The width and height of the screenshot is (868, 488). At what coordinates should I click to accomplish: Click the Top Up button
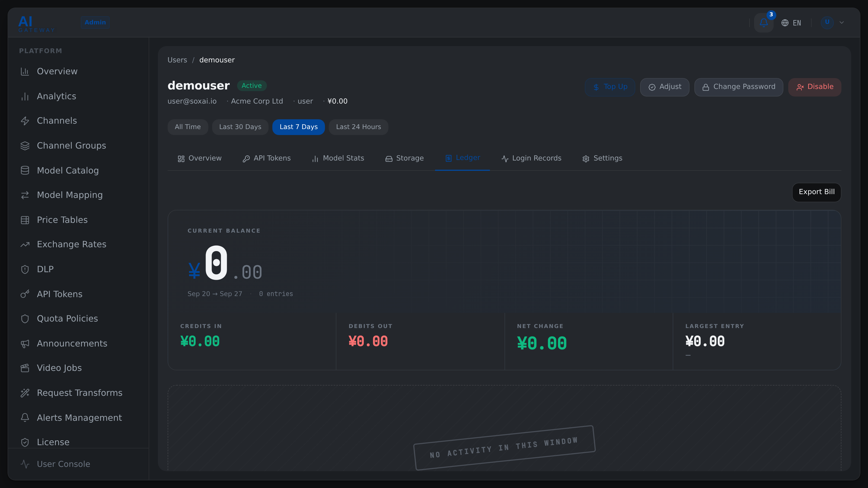point(610,87)
